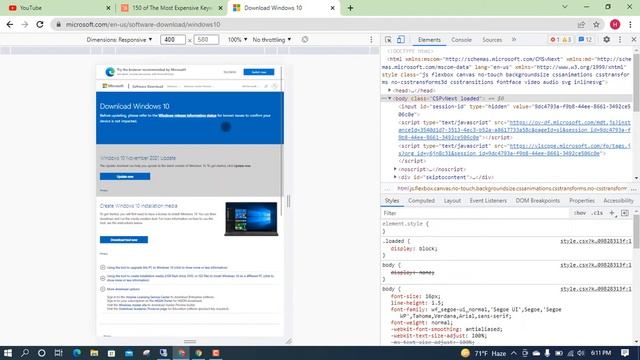The width and height of the screenshot is (640, 360).
Task: Click the Windows 10 laptop image
Action: click(x=251, y=219)
